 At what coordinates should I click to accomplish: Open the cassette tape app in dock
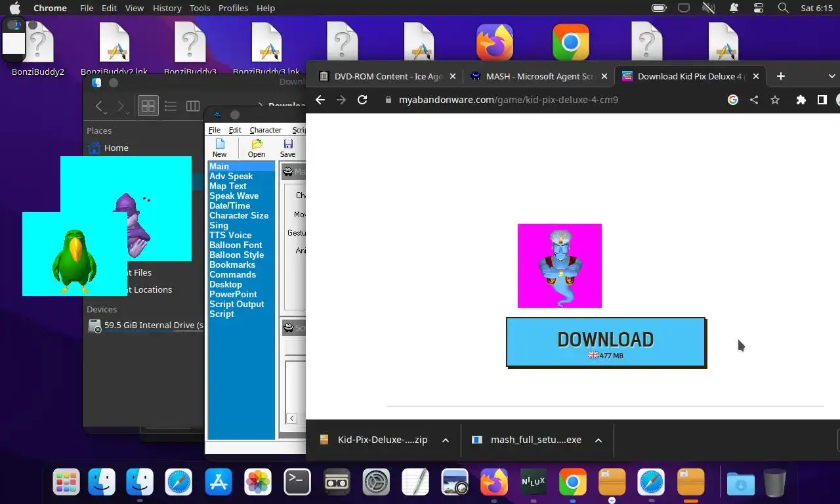tap(337, 482)
